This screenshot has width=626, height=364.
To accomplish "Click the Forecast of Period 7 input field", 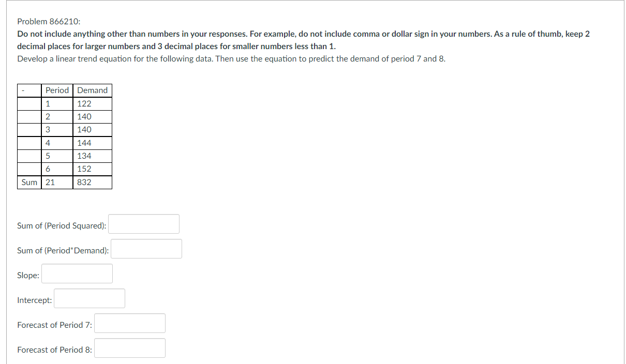I will [129, 323].
